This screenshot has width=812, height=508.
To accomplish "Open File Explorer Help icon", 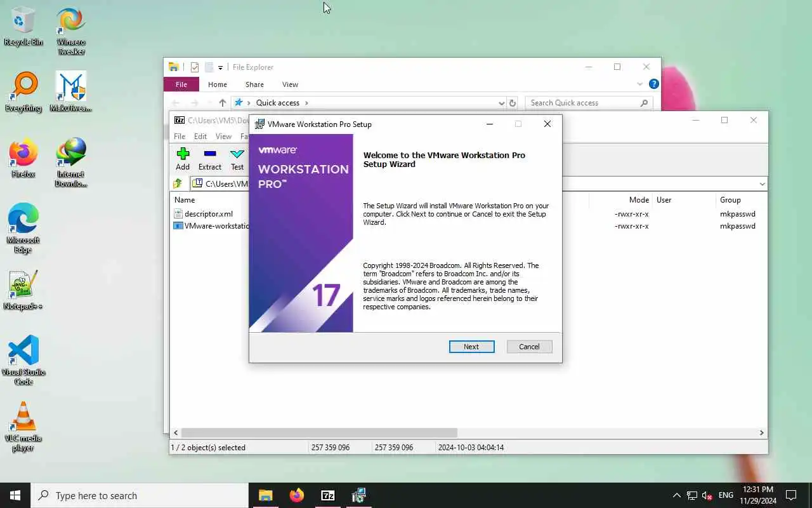I will pos(653,84).
